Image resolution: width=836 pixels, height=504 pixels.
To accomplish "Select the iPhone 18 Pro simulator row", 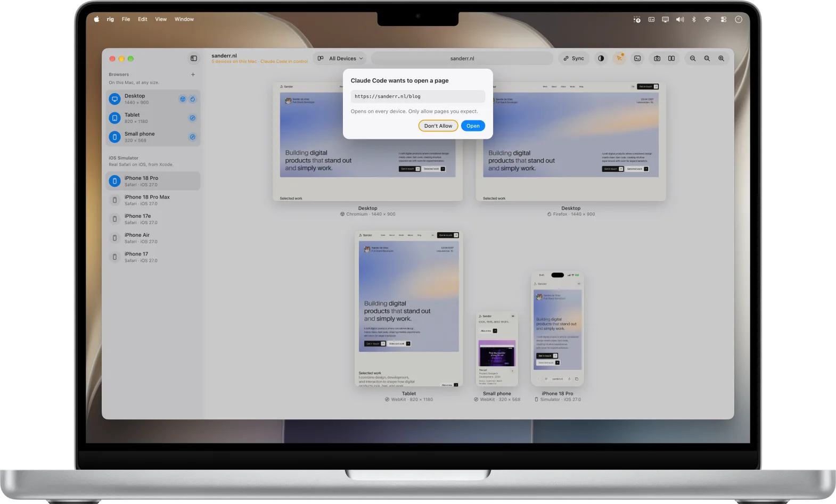I will pyautogui.click(x=153, y=181).
